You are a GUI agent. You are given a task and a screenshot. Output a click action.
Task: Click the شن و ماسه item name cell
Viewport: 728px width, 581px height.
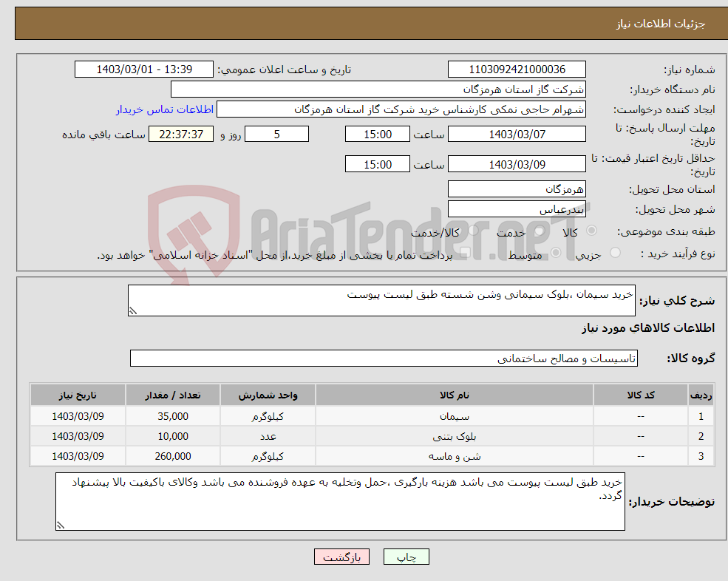tap(455, 457)
